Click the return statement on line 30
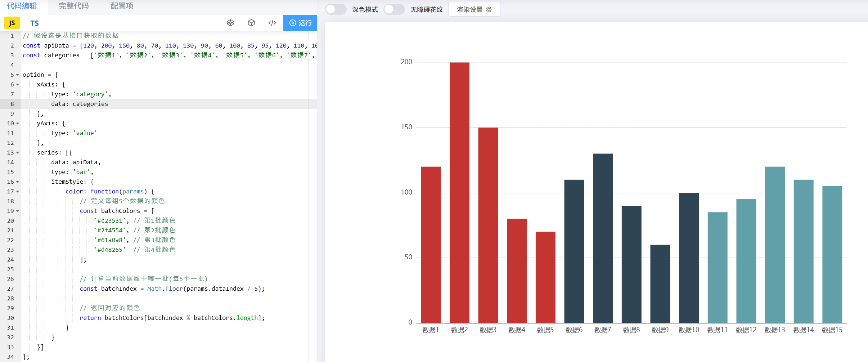 172,318
